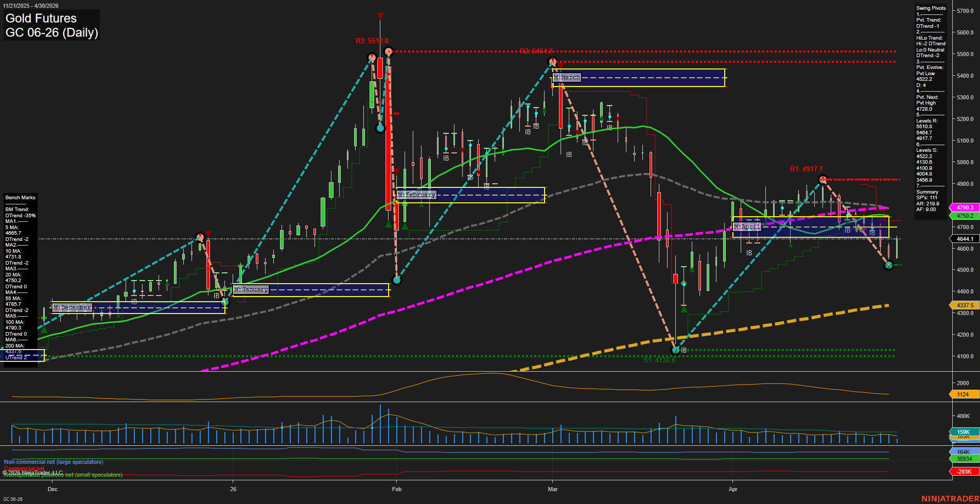Click the orange 1124 indicator marker
This screenshot has height=504, width=980.
pos(964,394)
